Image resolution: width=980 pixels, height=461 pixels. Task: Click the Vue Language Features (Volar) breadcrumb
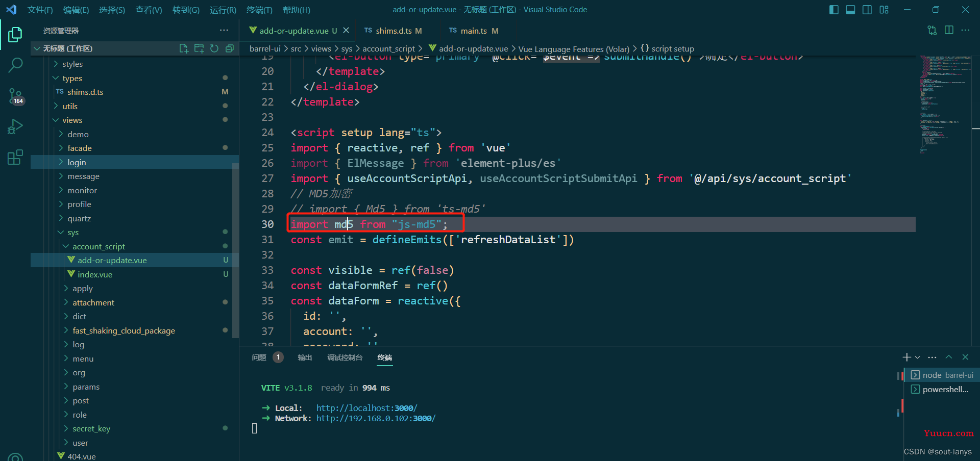click(574, 49)
